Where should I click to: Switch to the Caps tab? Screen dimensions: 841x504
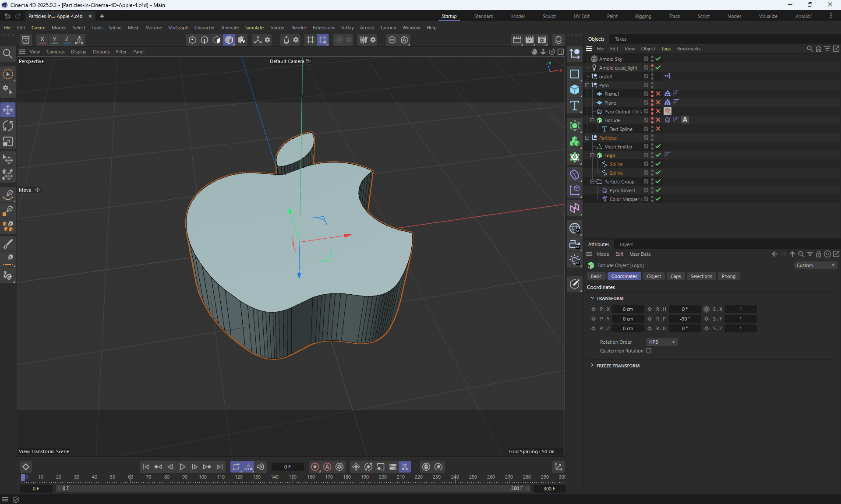(675, 276)
